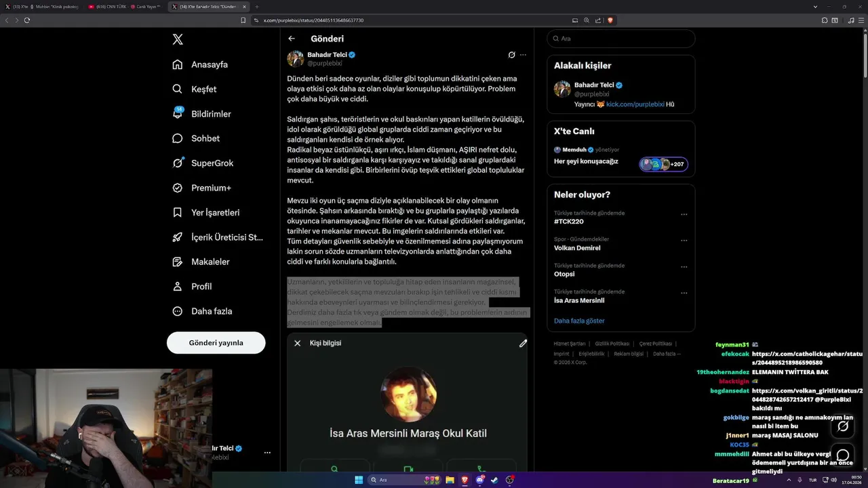
Task: Open the browser's main menu
Action: (861, 20)
